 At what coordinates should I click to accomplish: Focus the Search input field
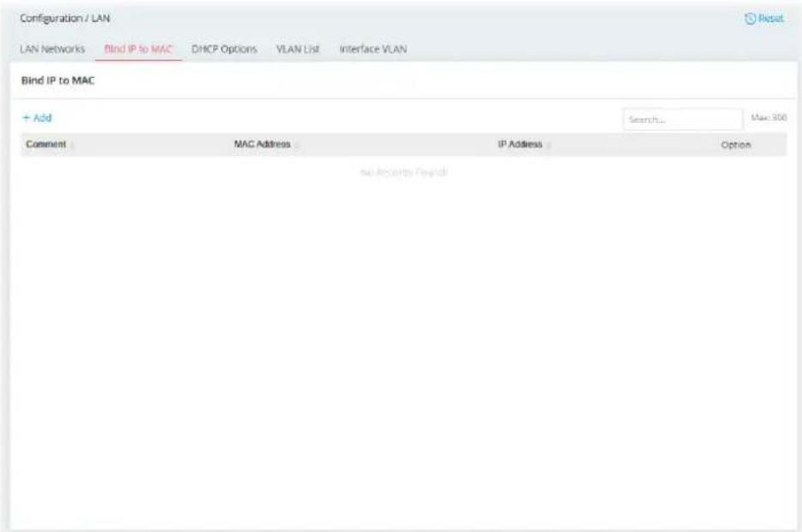point(683,119)
